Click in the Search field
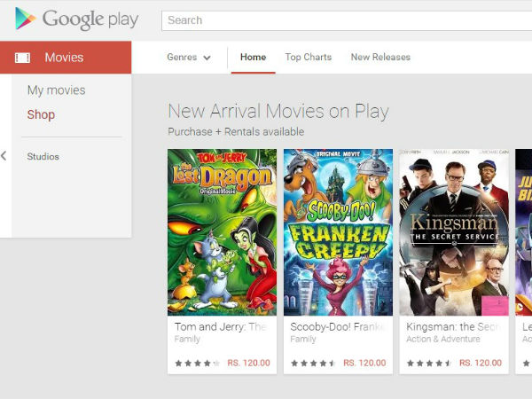The image size is (532, 399). pos(346,20)
